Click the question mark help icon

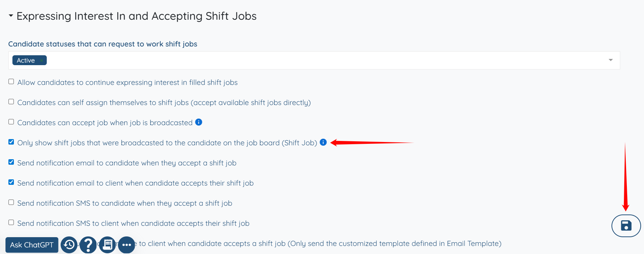[88, 244]
